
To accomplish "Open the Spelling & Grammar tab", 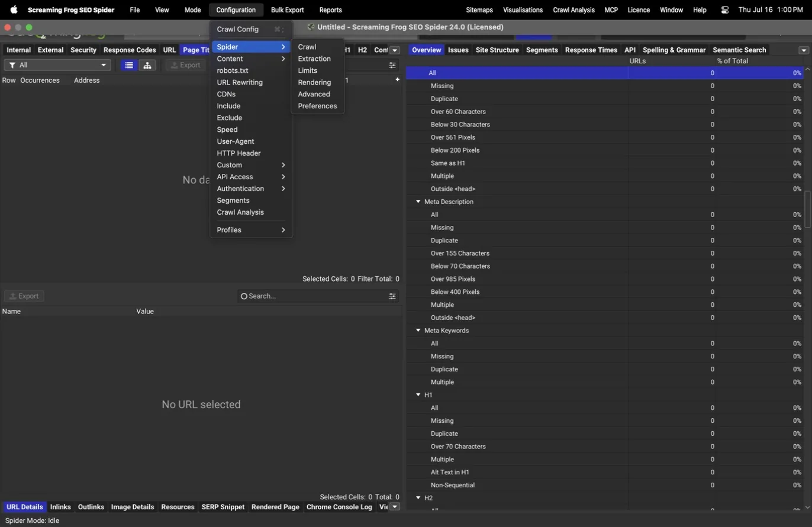I will 674,50.
